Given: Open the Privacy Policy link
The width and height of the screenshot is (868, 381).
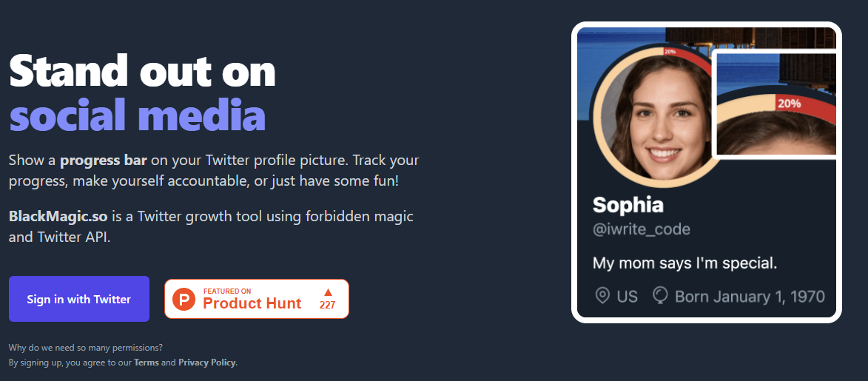Looking at the screenshot, I should coord(206,363).
